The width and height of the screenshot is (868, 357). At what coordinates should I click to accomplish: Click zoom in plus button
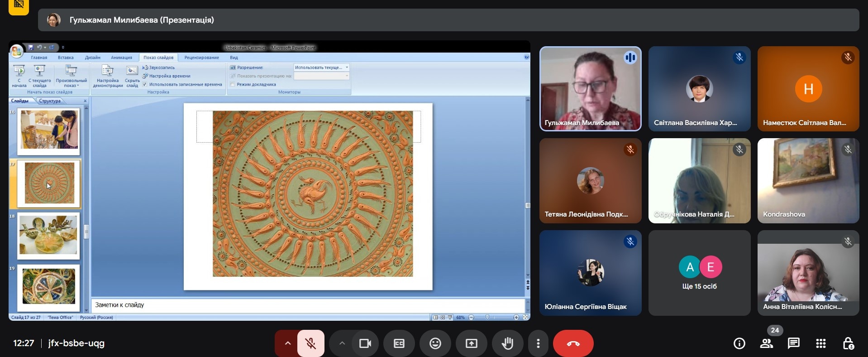[516, 318]
